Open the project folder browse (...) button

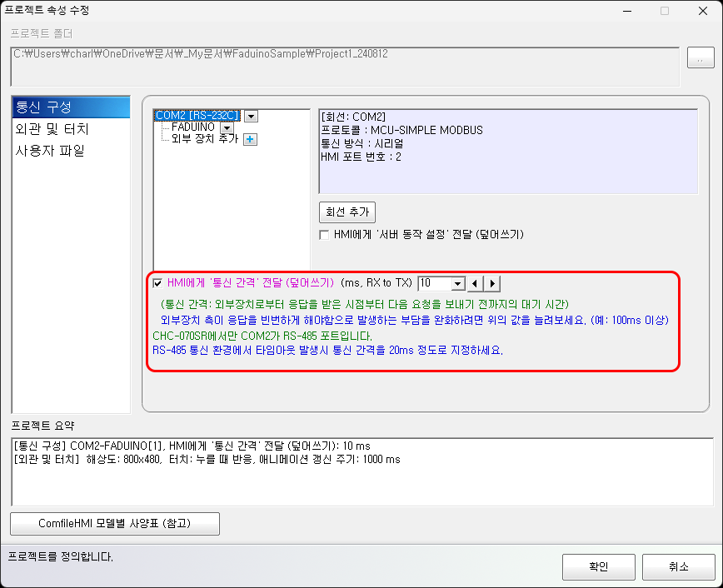tap(701, 57)
